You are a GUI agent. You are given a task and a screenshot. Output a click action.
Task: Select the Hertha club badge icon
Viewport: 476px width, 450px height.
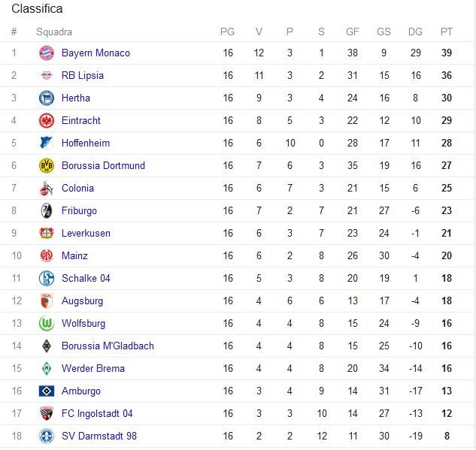click(x=47, y=98)
